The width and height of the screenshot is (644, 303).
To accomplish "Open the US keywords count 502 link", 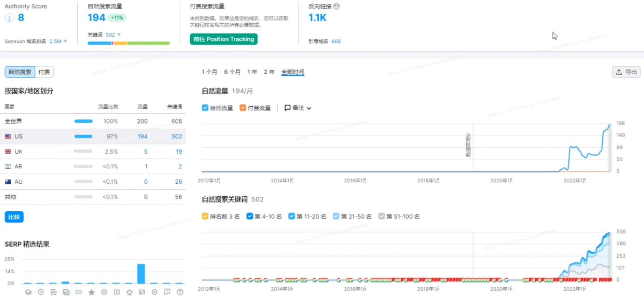I will point(176,137).
